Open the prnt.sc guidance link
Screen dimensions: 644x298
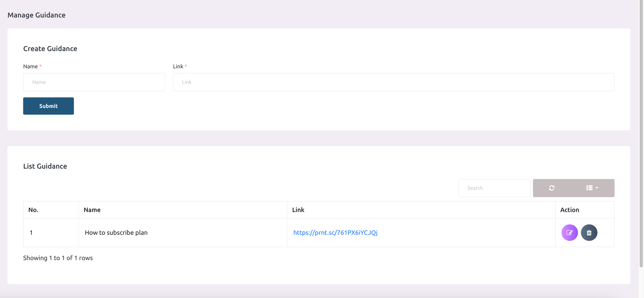335,232
